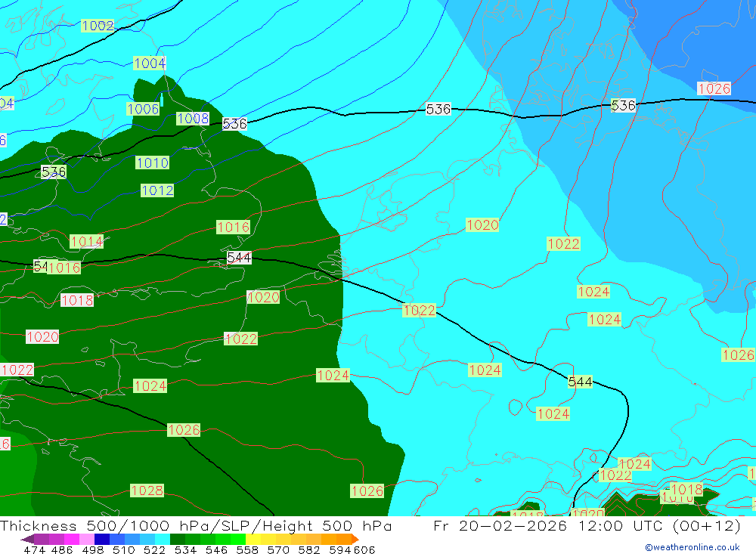Click the purple arrow tip at the legend's left end
The height and width of the screenshot is (554, 756).
click(27, 539)
